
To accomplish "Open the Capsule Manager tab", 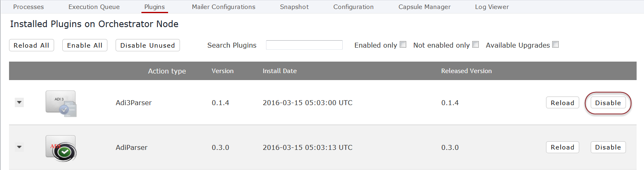I will pyautogui.click(x=424, y=7).
